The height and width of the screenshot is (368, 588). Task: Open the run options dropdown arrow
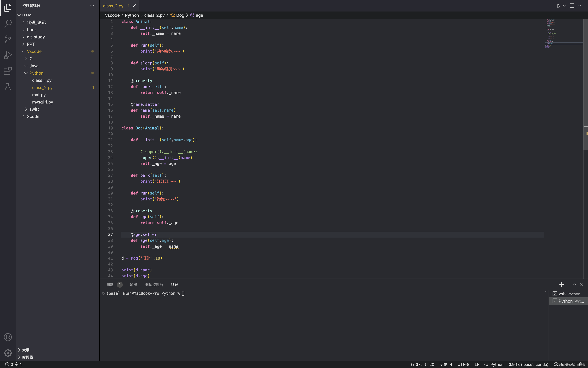pyautogui.click(x=564, y=6)
